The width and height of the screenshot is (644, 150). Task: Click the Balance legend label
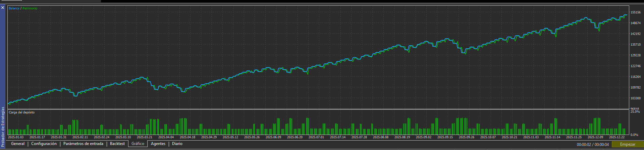(x=14, y=8)
